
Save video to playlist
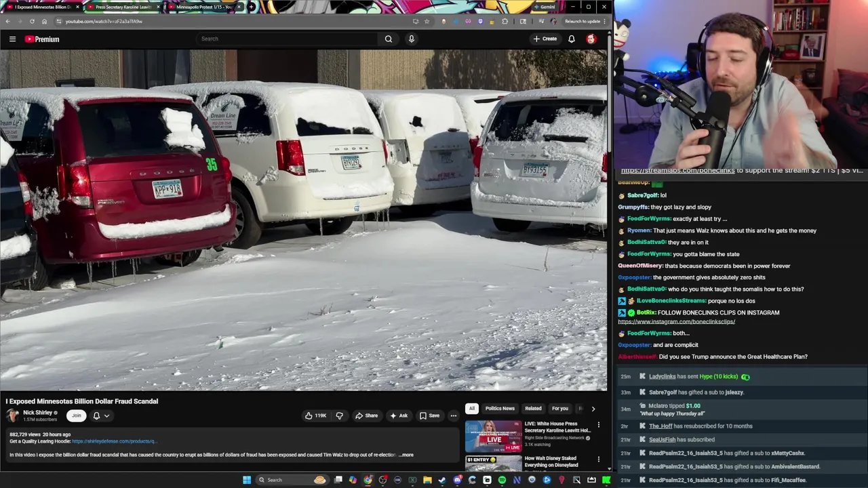tap(429, 415)
